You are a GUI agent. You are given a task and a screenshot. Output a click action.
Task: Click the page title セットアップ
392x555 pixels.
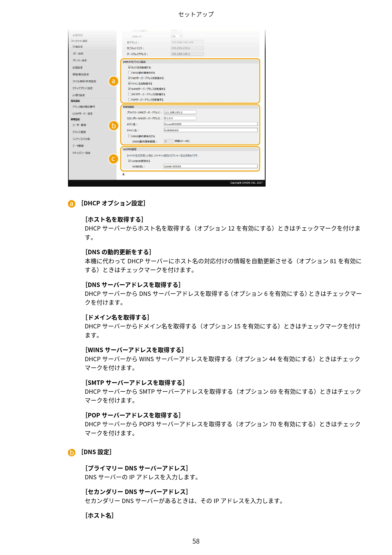pyautogui.click(x=196, y=14)
